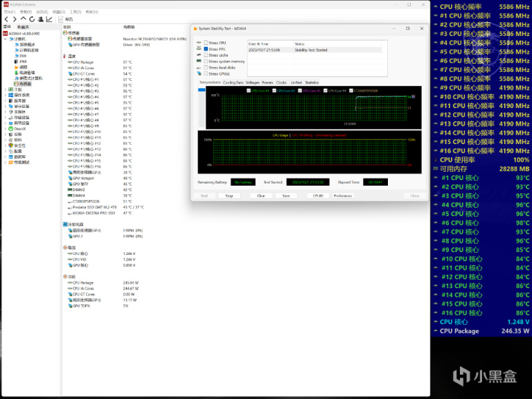Image resolution: width=532 pixels, height=399 pixels.
Task: Expand the 性能测试 benchmark tree node
Action: pos(6,162)
